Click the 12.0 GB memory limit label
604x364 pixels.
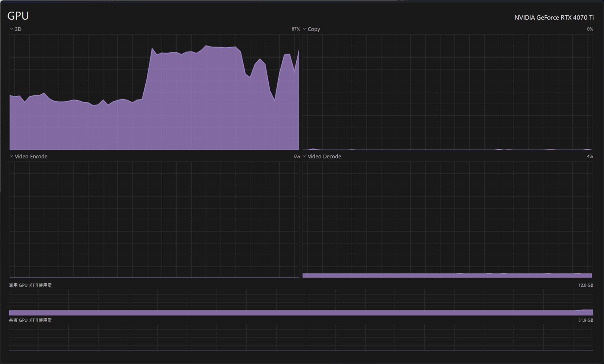(585, 285)
